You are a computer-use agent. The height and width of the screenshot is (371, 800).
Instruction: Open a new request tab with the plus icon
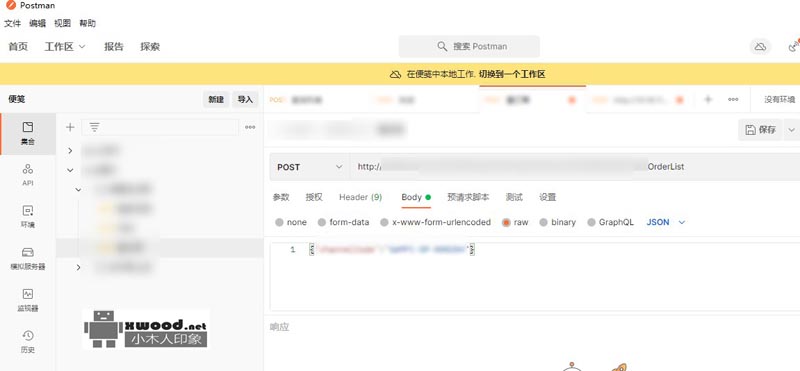708,100
